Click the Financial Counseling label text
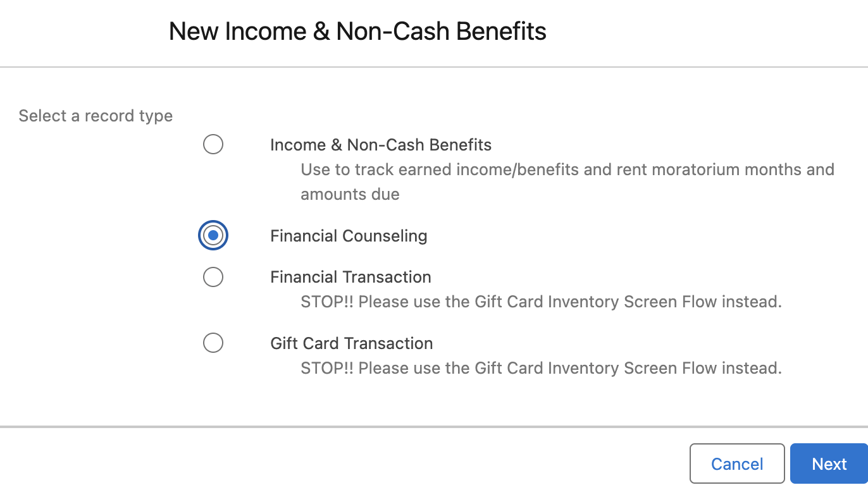 (349, 236)
